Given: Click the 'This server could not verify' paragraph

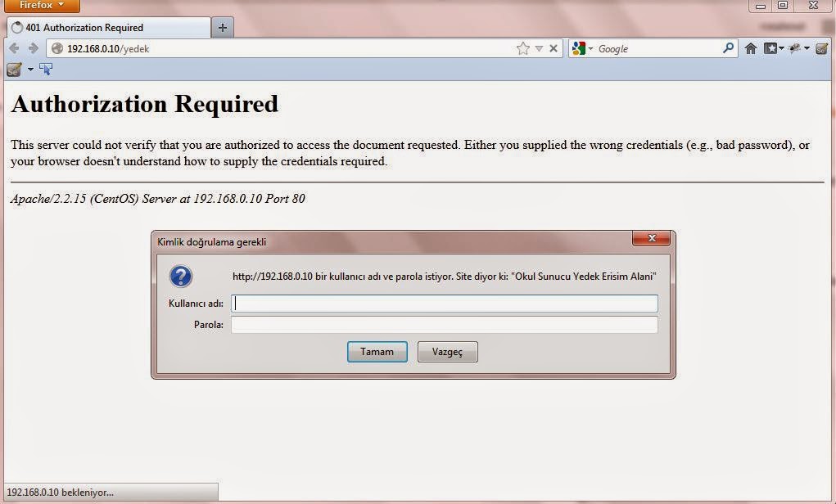Looking at the screenshot, I should [410, 153].
